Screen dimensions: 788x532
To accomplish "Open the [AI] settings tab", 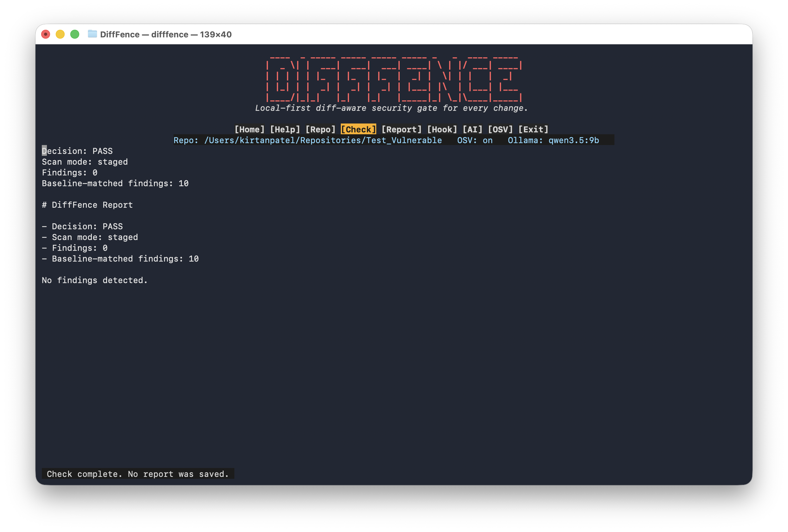I will click(x=472, y=130).
